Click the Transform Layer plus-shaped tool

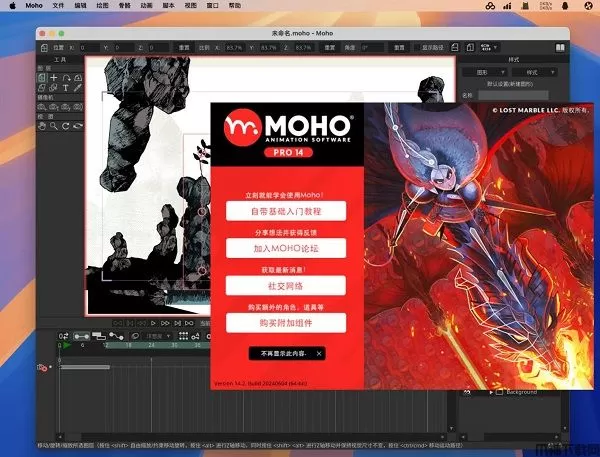pyautogui.click(x=54, y=78)
